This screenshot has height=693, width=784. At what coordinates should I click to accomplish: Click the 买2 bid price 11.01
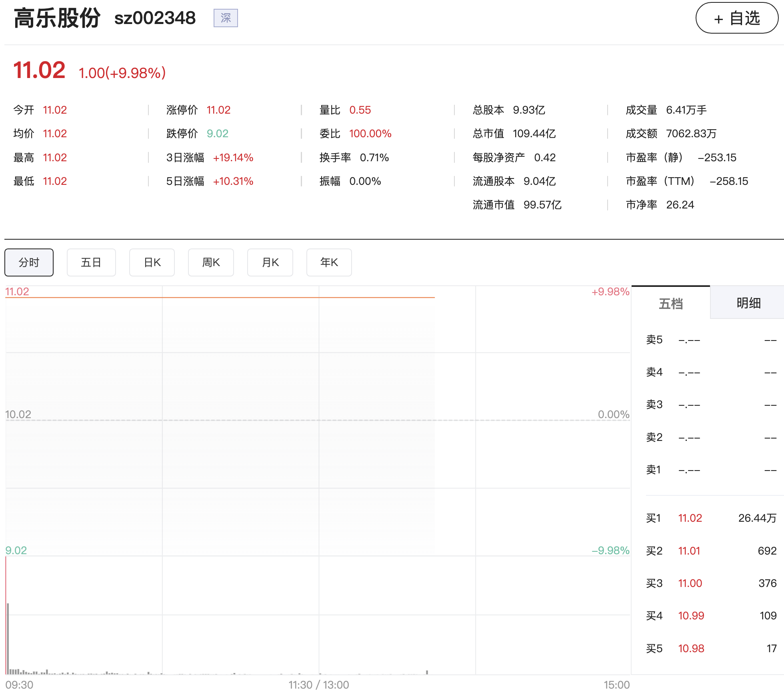[x=689, y=551]
